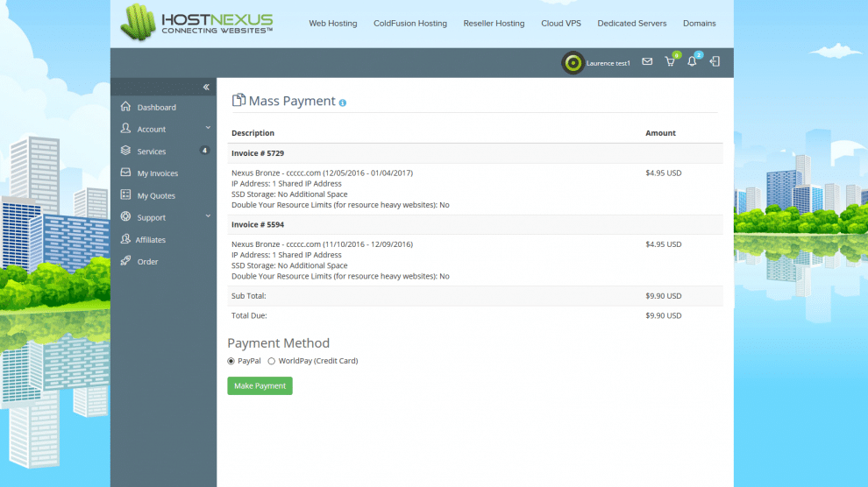The width and height of the screenshot is (868, 487).
Task: Open My Quotes in sidebar
Action: 156,195
